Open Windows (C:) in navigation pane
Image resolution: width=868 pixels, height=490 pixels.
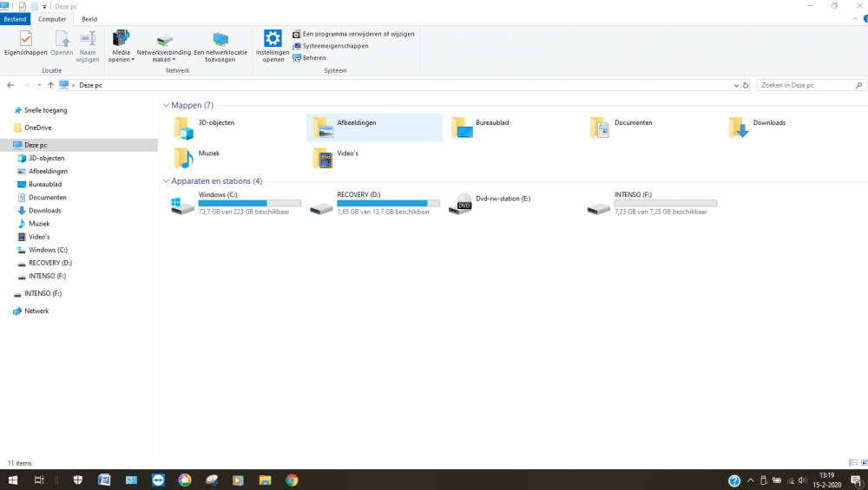(x=48, y=250)
